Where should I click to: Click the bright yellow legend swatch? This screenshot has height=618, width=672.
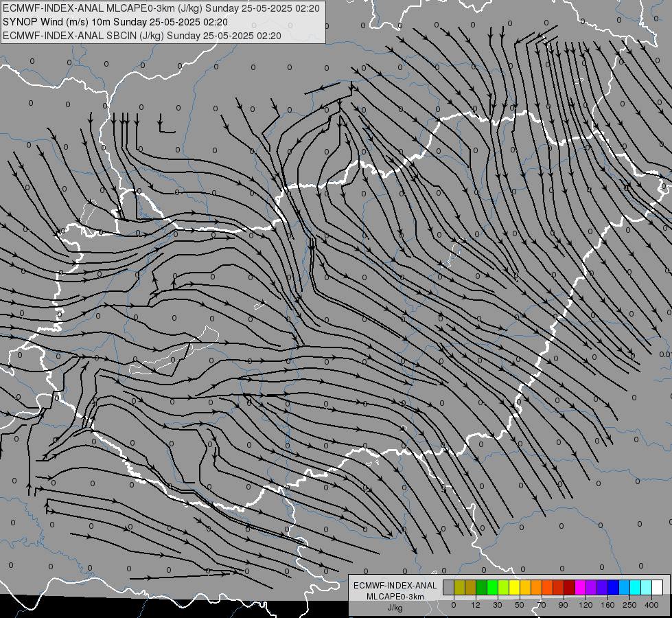click(514, 587)
